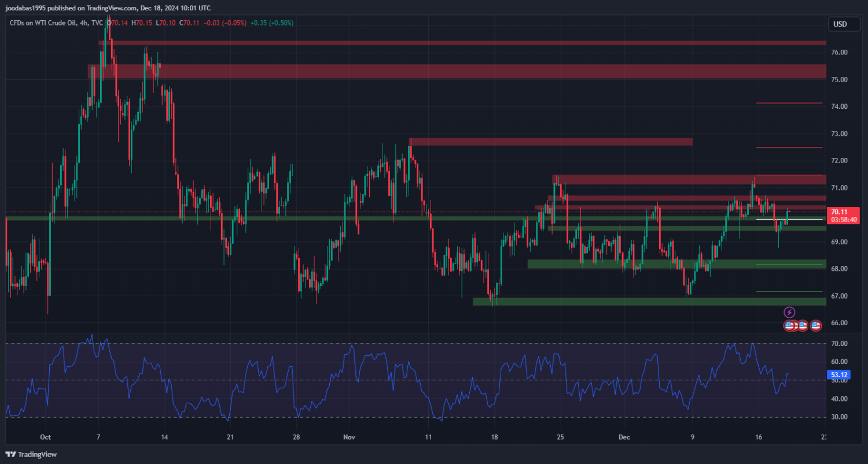Click the 60.00 RSI axis label
The width and height of the screenshot is (868, 464).
tap(839, 362)
